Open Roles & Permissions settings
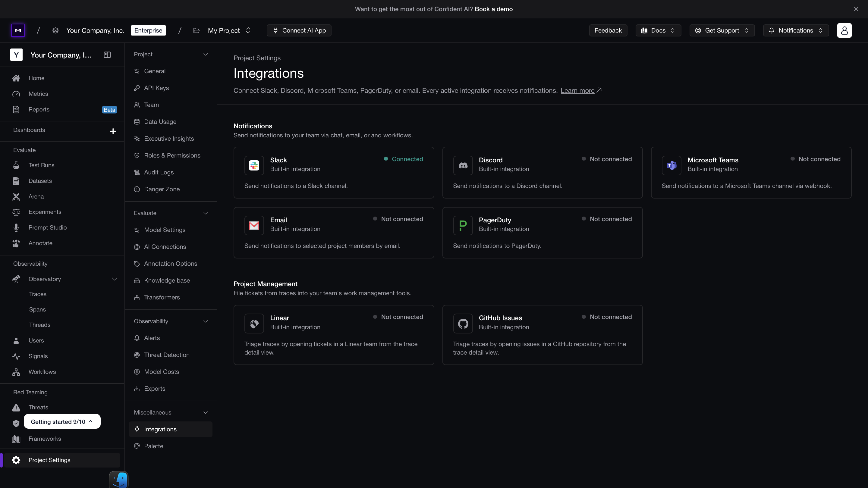 click(171, 156)
